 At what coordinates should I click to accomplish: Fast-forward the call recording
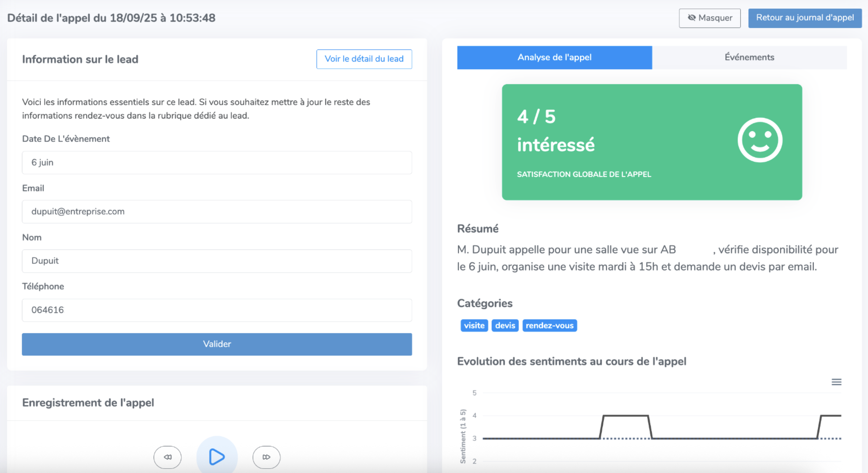point(266,457)
